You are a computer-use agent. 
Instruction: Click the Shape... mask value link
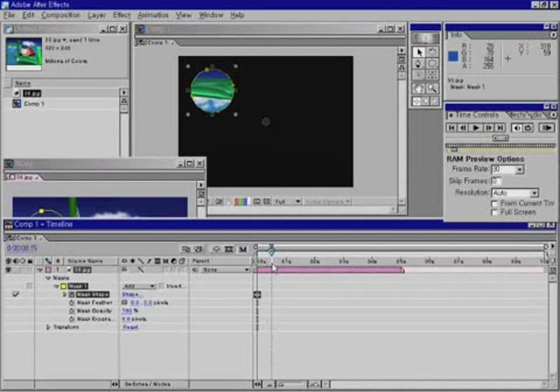(131, 294)
